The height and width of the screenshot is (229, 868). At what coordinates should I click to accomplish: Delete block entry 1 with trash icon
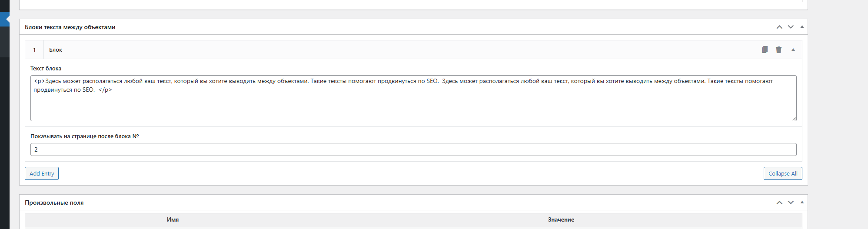pos(778,50)
